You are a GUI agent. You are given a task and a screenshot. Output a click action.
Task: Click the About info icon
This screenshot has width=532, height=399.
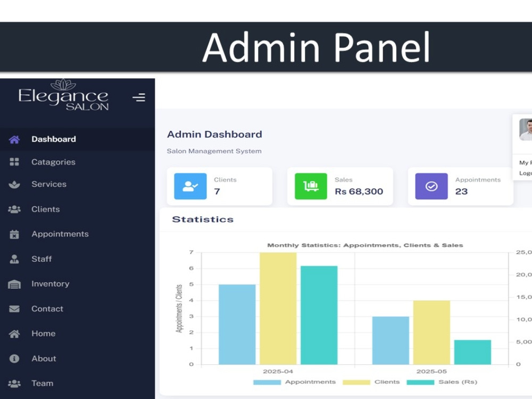14,359
